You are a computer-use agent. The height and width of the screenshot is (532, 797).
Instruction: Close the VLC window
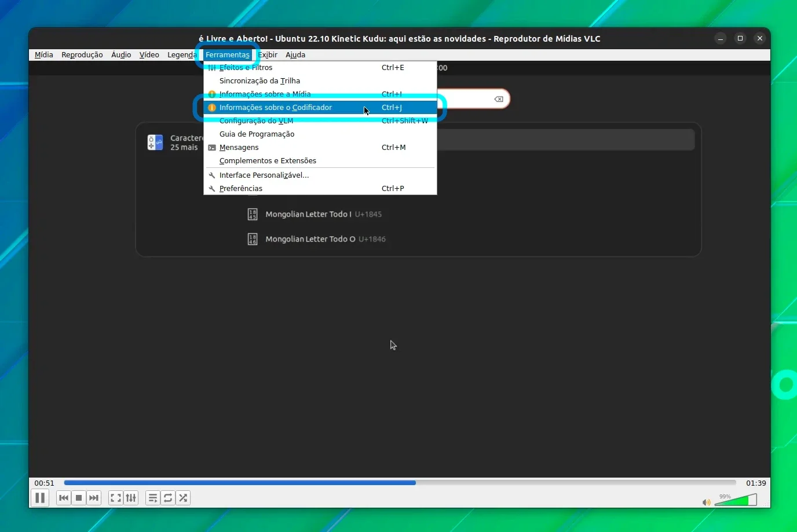coord(760,38)
